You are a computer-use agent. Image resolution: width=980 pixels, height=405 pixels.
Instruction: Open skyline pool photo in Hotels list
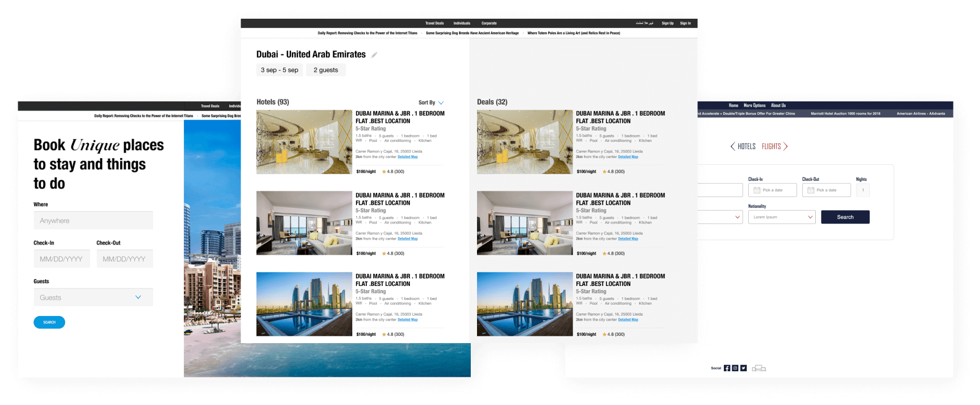(304, 304)
